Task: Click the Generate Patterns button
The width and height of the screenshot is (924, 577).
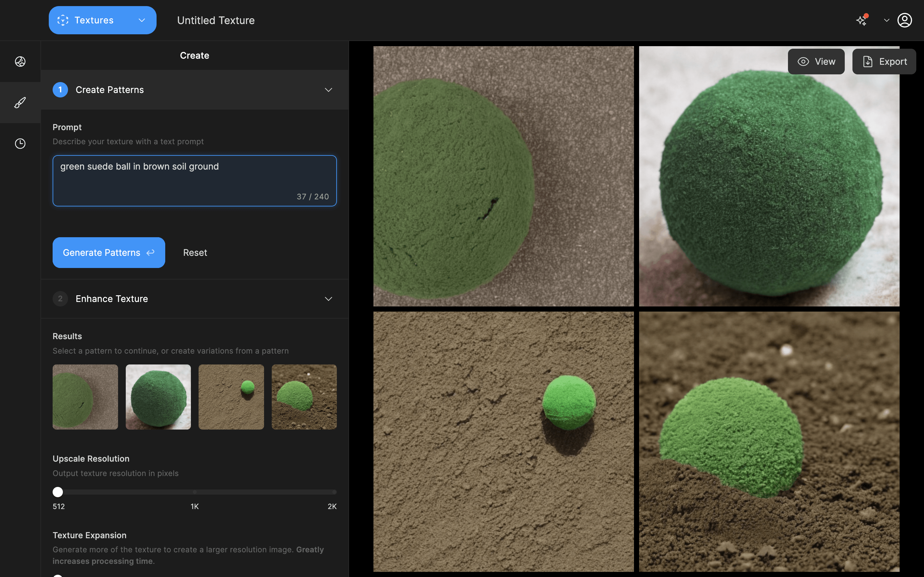Action: tap(109, 253)
